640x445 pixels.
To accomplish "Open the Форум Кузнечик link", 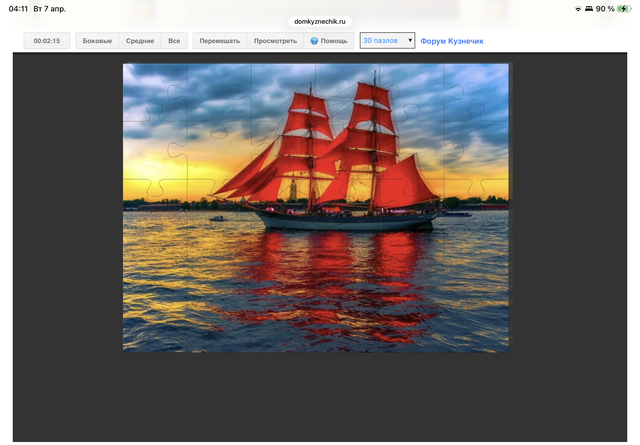I will [x=451, y=41].
